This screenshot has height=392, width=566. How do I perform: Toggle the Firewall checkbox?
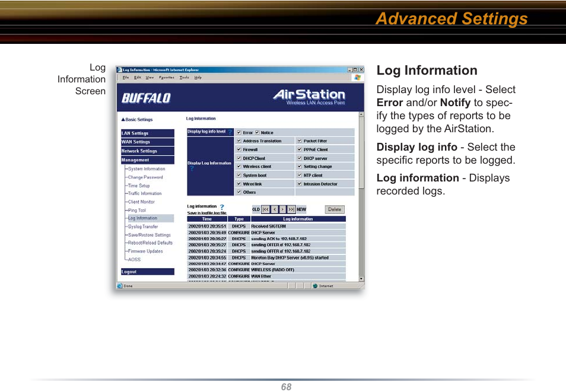point(239,149)
